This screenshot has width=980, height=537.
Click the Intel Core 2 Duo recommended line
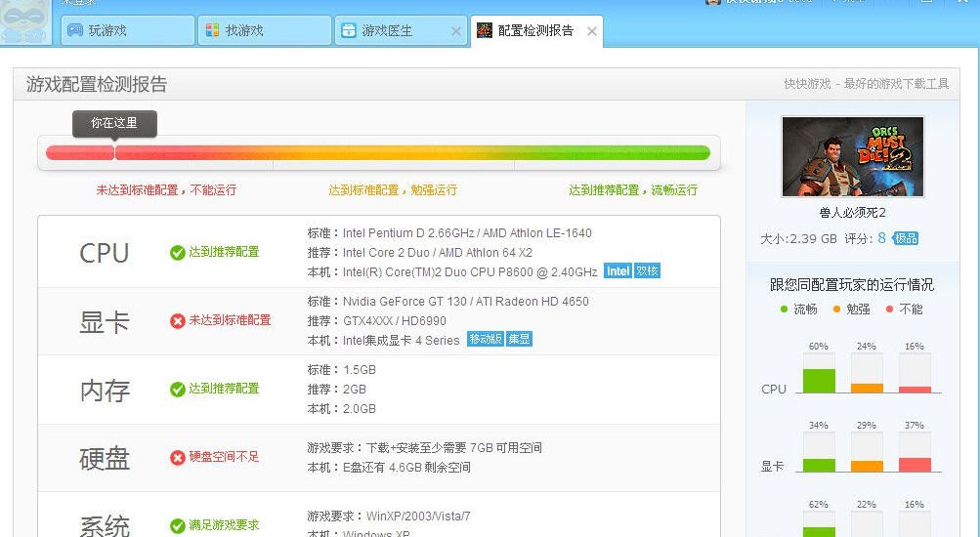(x=419, y=253)
